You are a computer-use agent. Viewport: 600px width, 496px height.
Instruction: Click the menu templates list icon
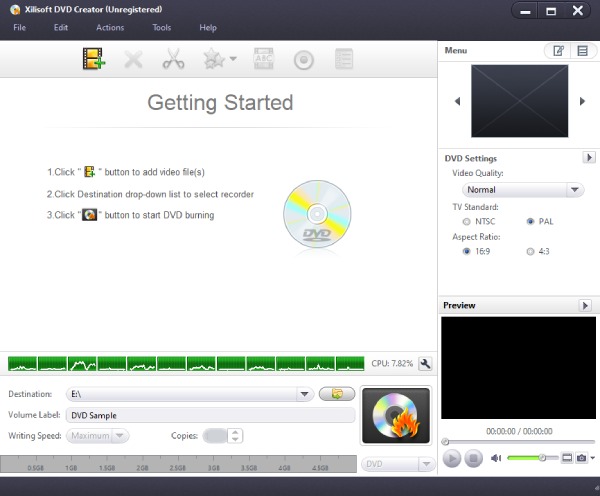583,51
